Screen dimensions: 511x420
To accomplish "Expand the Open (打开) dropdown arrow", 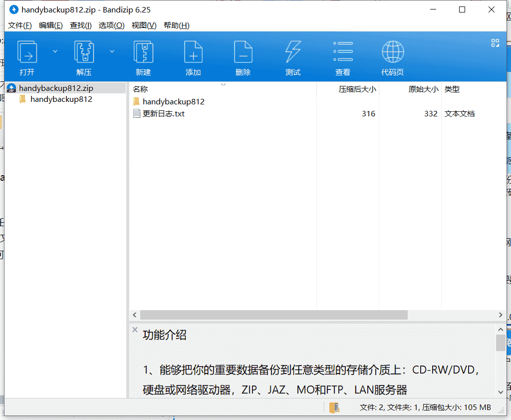I will (x=55, y=51).
